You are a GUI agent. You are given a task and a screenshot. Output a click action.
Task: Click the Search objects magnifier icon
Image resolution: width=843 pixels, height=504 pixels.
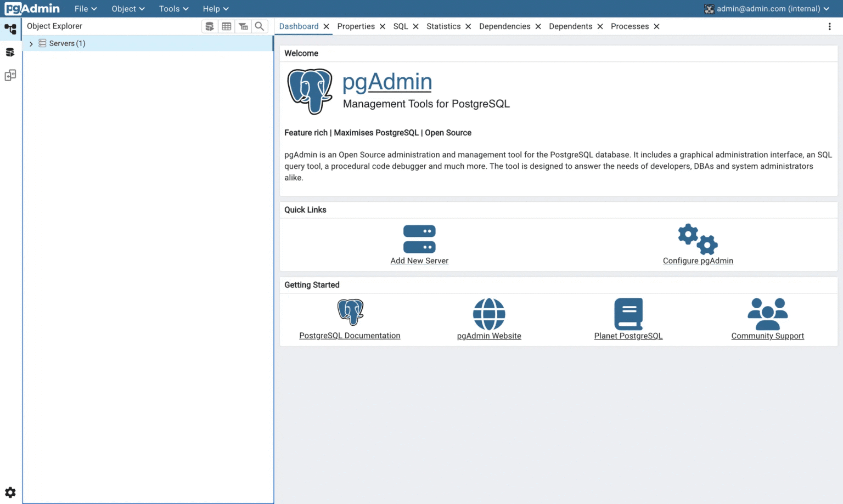click(x=259, y=26)
